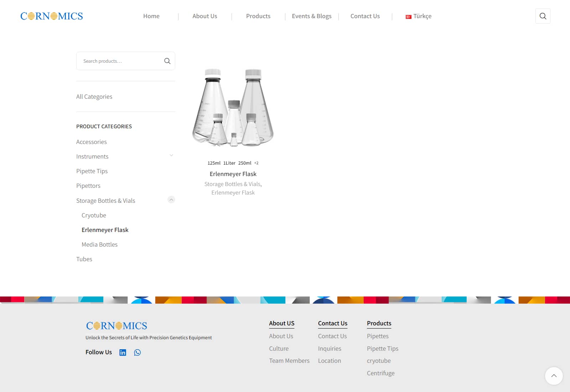Open the LinkedIn icon in footer
570x392 pixels.
pos(123,352)
